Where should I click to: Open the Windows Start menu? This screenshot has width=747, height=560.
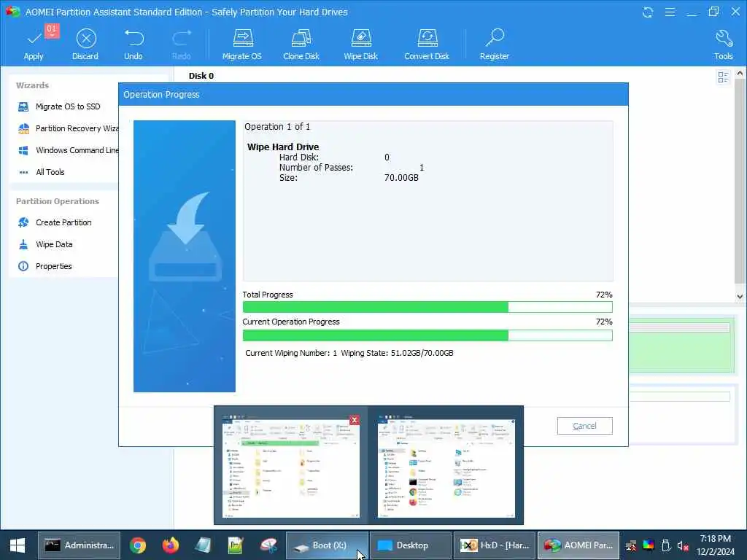(x=18, y=545)
